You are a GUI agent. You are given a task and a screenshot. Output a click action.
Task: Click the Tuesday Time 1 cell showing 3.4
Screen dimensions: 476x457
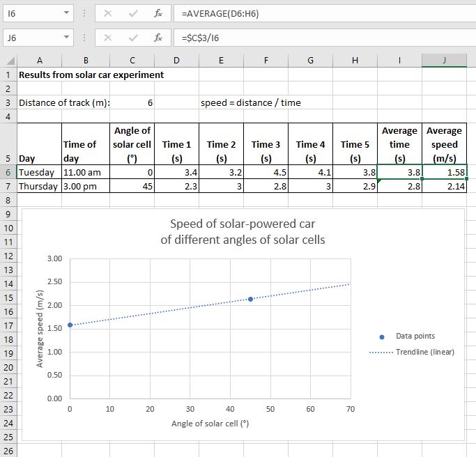point(177,172)
